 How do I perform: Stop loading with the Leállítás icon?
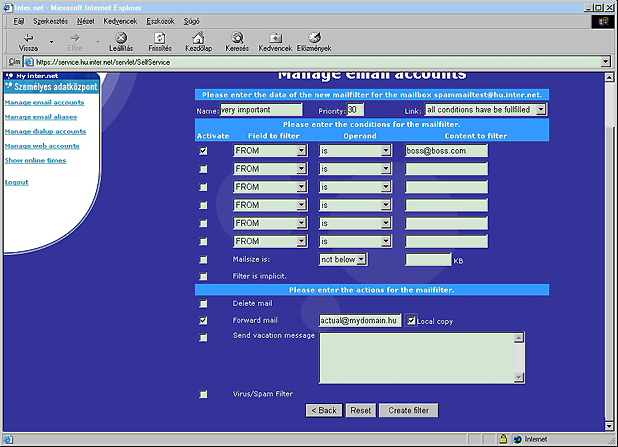[x=121, y=38]
